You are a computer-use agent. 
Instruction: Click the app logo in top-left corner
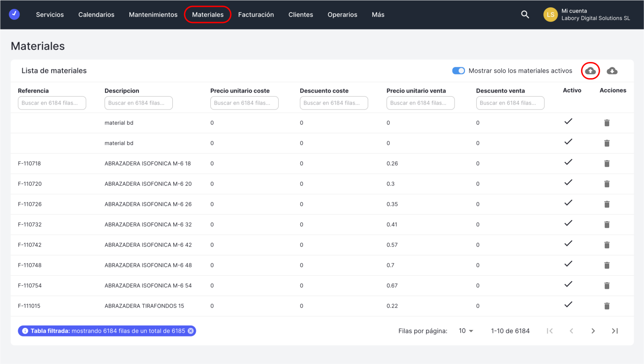pyautogui.click(x=14, y=14)
